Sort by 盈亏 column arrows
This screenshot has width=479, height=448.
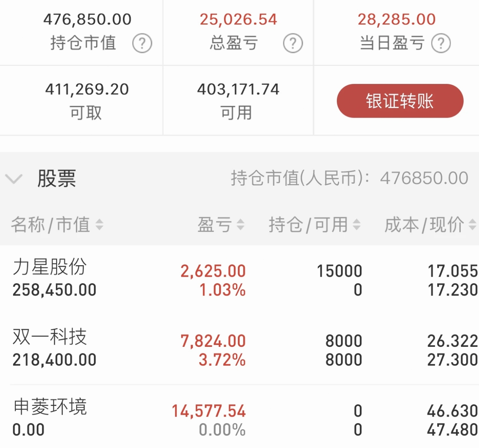coord(240,225)
